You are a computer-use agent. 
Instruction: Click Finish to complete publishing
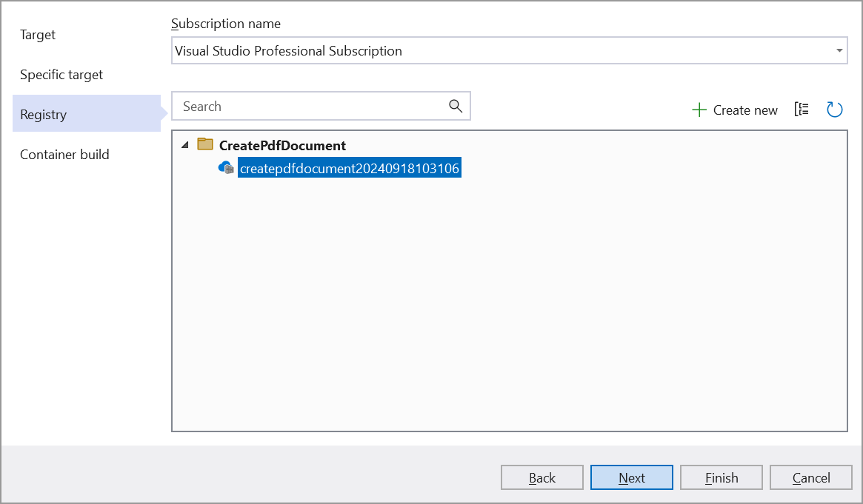721,477
